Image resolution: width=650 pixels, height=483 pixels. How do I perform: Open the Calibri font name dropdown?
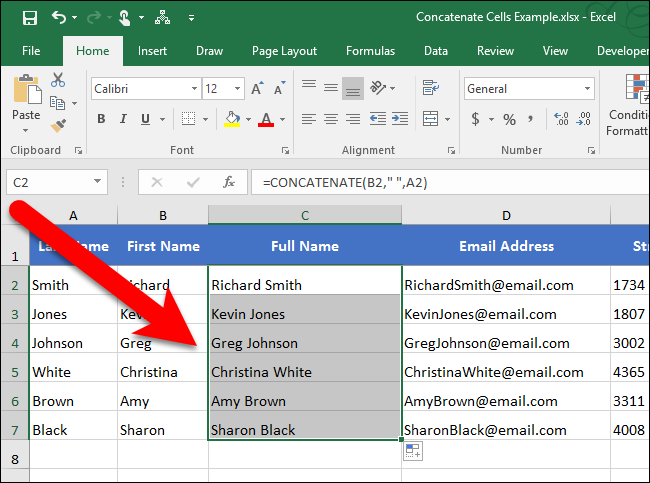coord(145,89)
